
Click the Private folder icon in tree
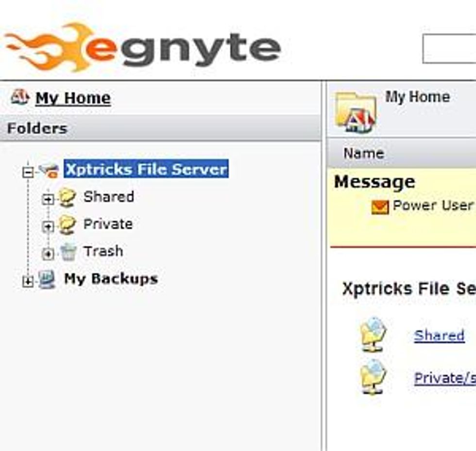pyautogui.click(x=68, y=225)
